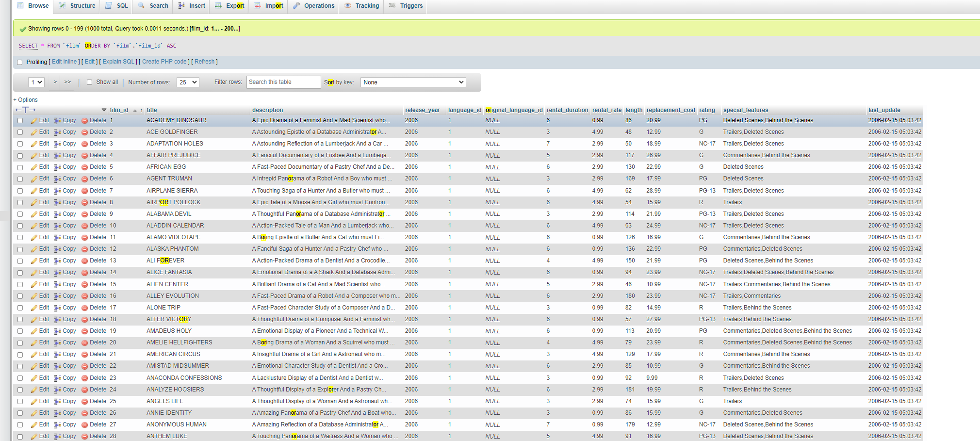The width and height of the screenshot is (980, 441).
Task: Click the Explain SQL link
Action: [x=118, y=62]
